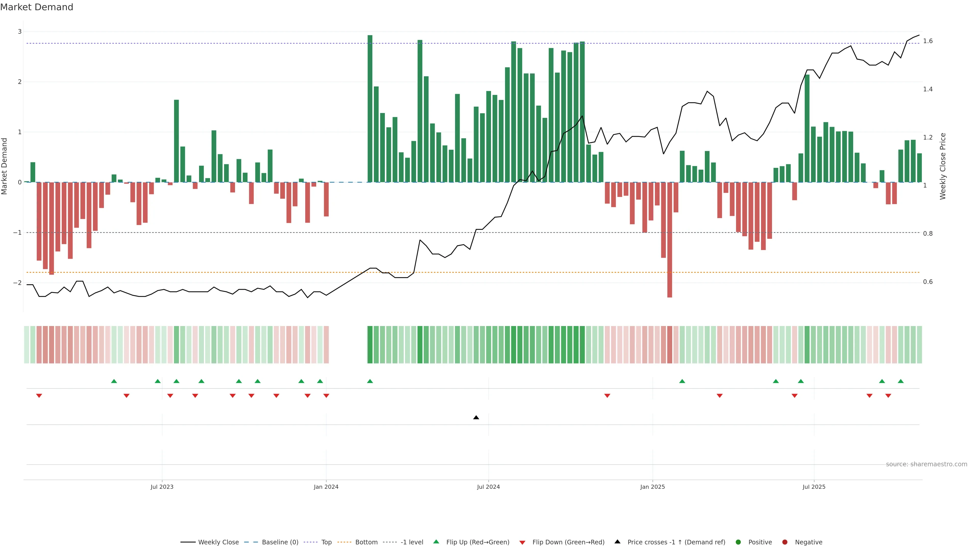
Task: Click the tallest green bar in early 2024
Action: (370, 108)
